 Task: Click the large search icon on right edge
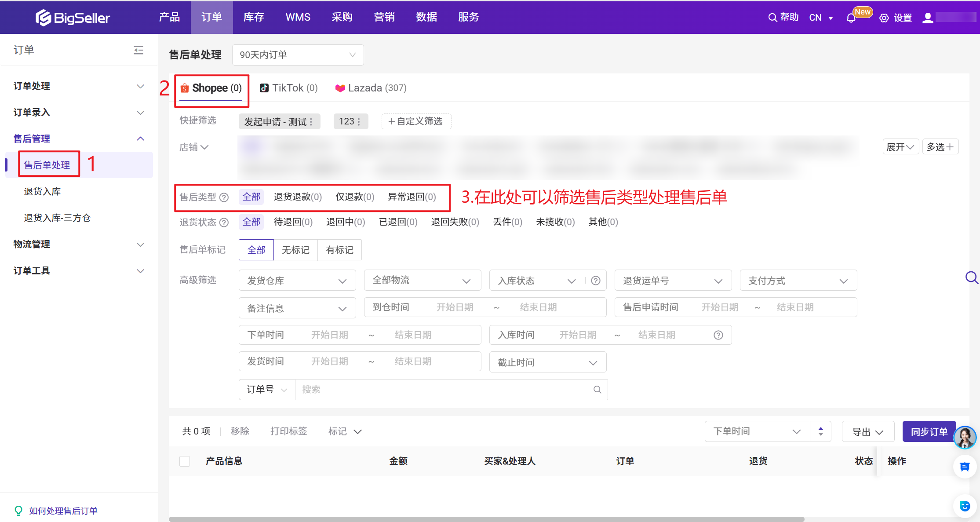point(971,277)
